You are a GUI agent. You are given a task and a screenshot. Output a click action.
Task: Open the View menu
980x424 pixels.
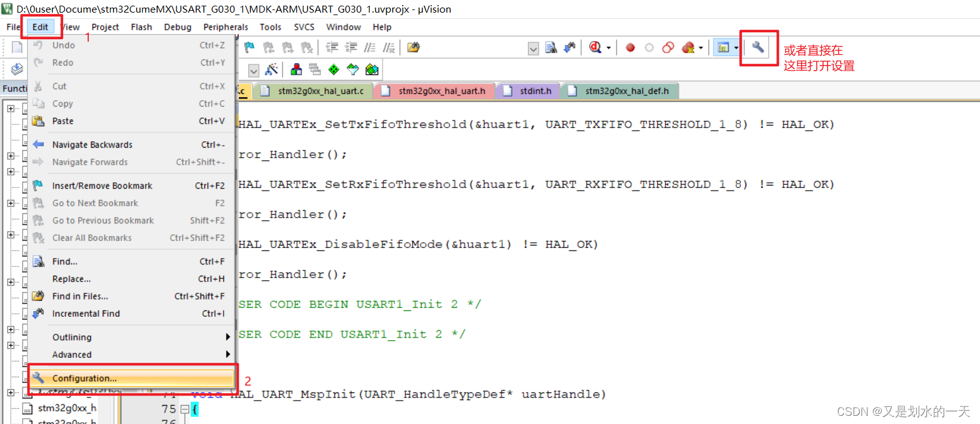click(70, 27)
